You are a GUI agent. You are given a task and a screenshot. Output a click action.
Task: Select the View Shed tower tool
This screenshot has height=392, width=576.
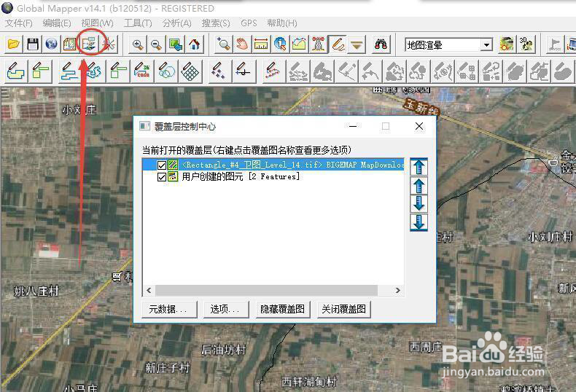click(x=318, y=44)
